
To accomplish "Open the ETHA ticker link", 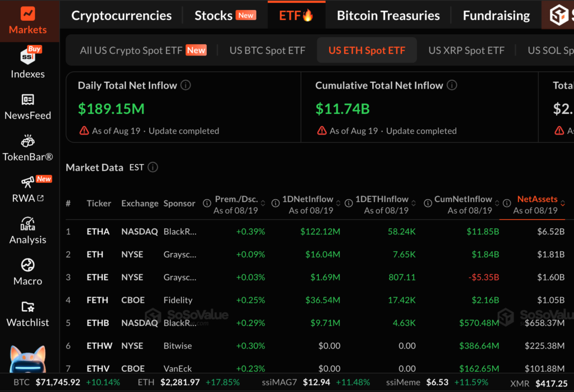I will tap(98, 232).
